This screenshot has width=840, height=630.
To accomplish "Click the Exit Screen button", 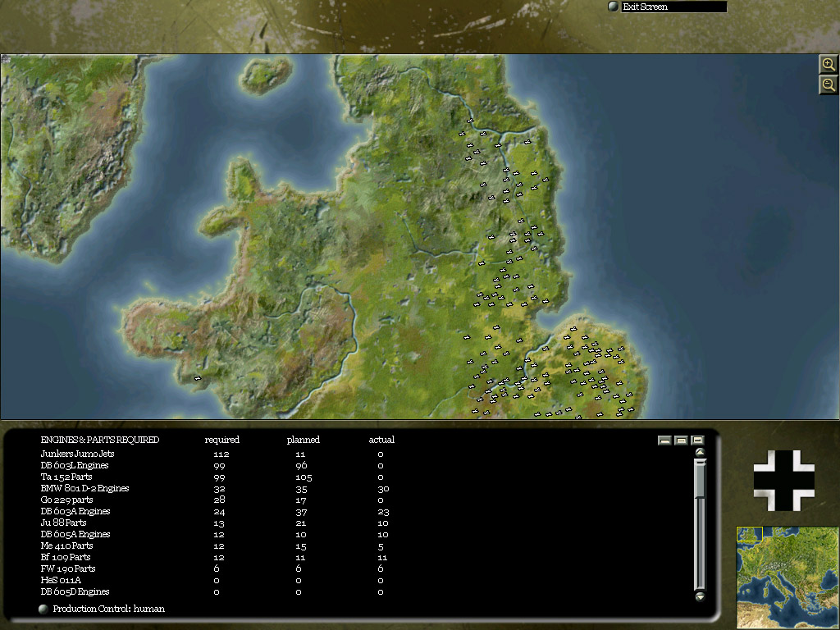I will click(x=673, y=7).
